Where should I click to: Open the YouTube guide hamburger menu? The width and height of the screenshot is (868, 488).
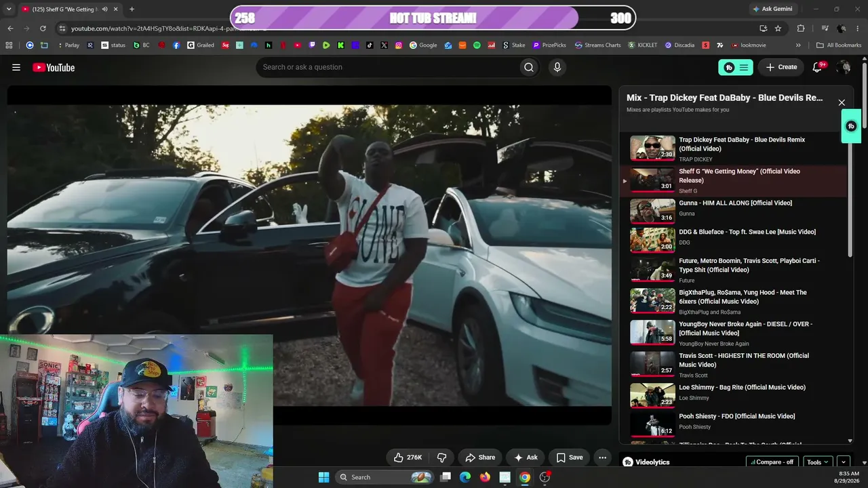pos(16,67)
